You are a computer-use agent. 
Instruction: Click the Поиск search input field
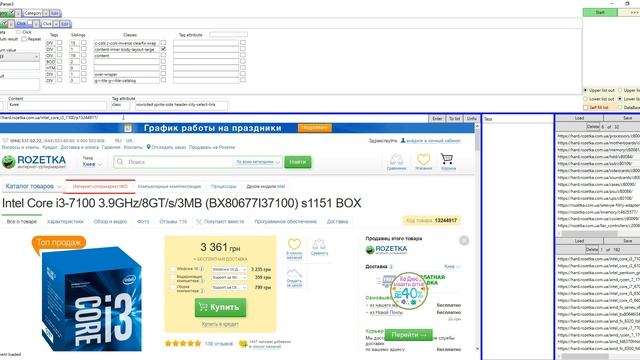pos(173,162)
